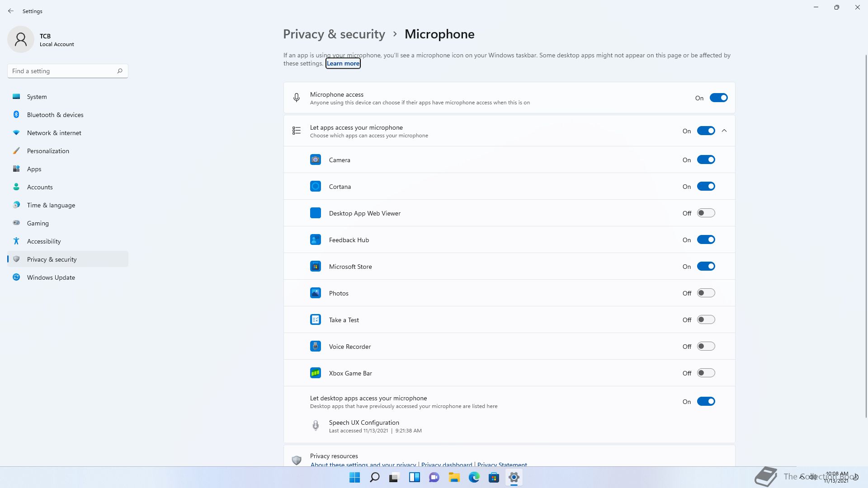
Task: Click the Learn more link
Action: 343,63
